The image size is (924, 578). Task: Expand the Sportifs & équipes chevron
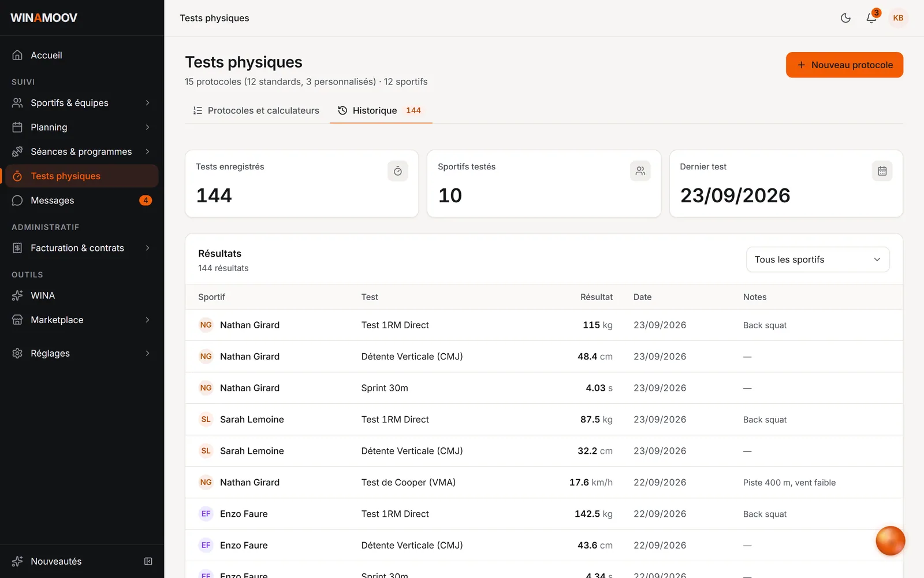tap(148, 103)
